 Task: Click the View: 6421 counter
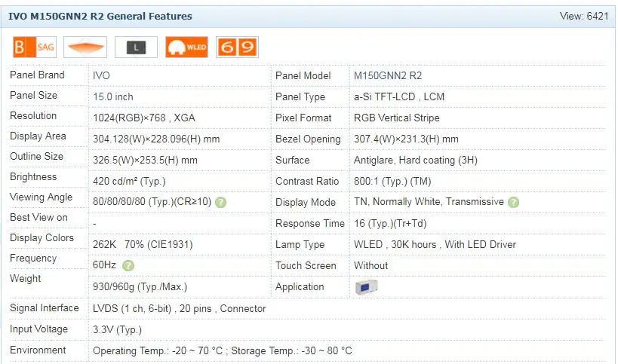[x=584, y=16]
